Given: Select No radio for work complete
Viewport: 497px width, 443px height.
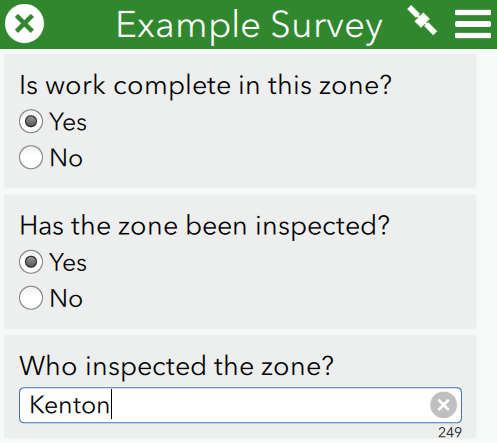Looking at the screenshot, I should (x=31, y=157).
